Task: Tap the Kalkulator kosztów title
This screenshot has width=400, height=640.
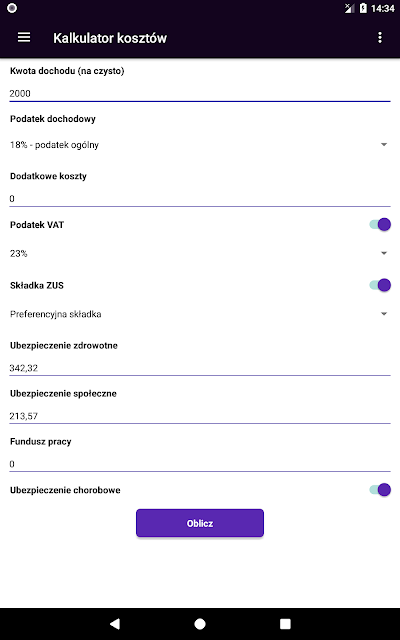Action: (x=110, y=38)
